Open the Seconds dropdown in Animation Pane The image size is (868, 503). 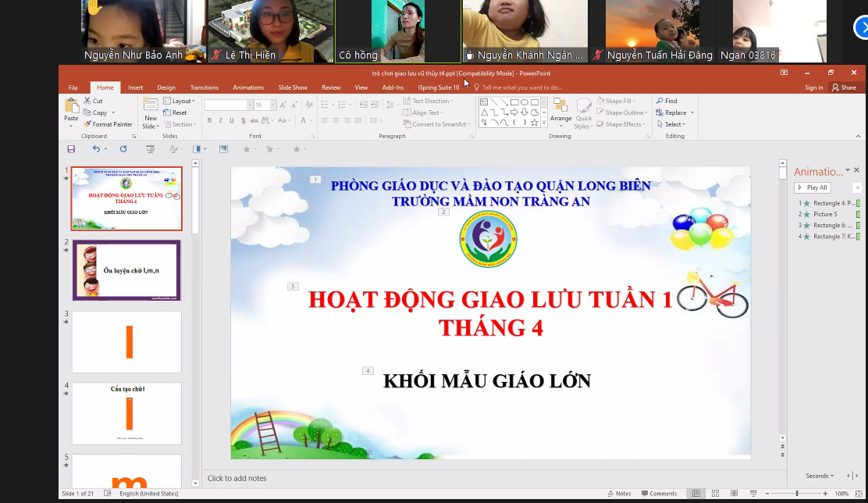[x=820, y=476]
